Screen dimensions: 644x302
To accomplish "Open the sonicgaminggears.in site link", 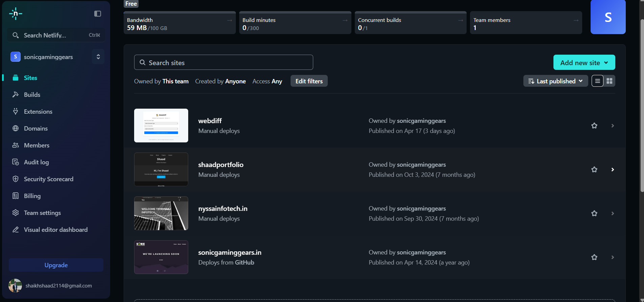I will [230, 252].
